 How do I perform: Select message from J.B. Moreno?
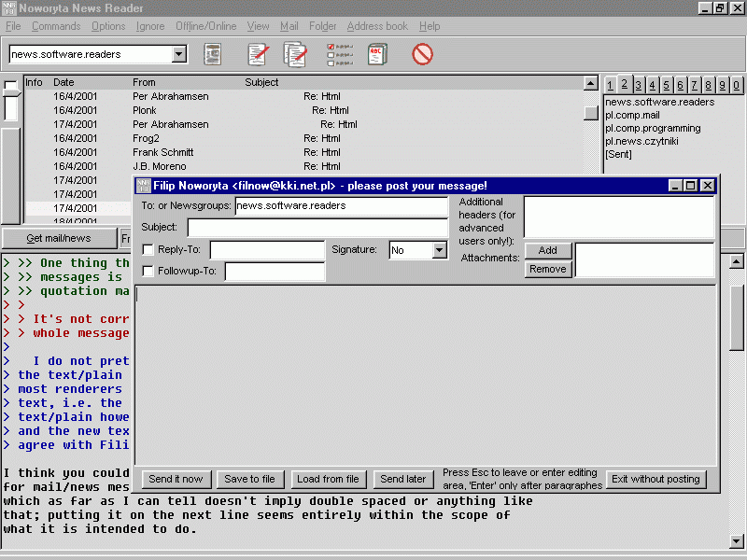(305, 167)
